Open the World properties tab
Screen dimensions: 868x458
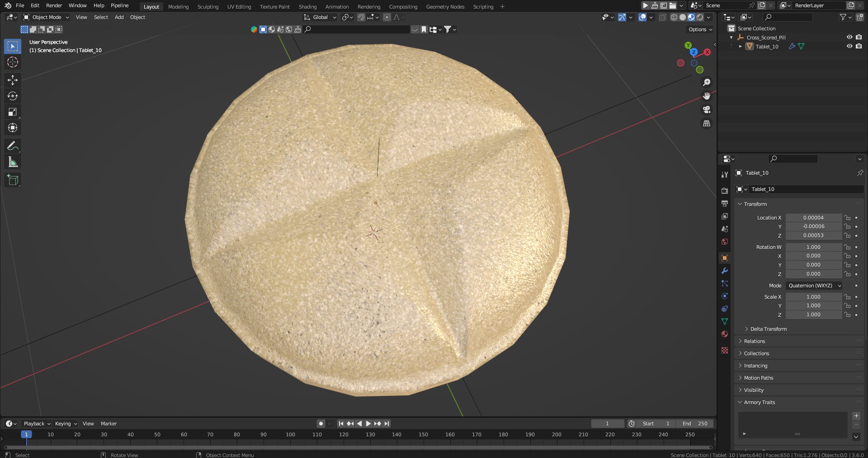pyautogui.click(x=725, y=242)
